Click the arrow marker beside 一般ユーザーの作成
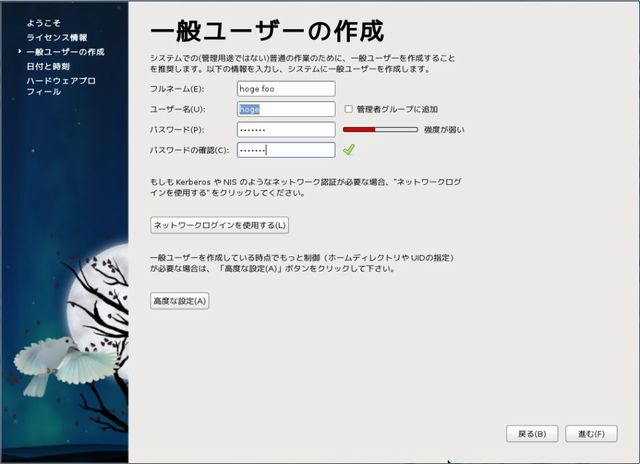The image size is (640, 464). [20, 51]
